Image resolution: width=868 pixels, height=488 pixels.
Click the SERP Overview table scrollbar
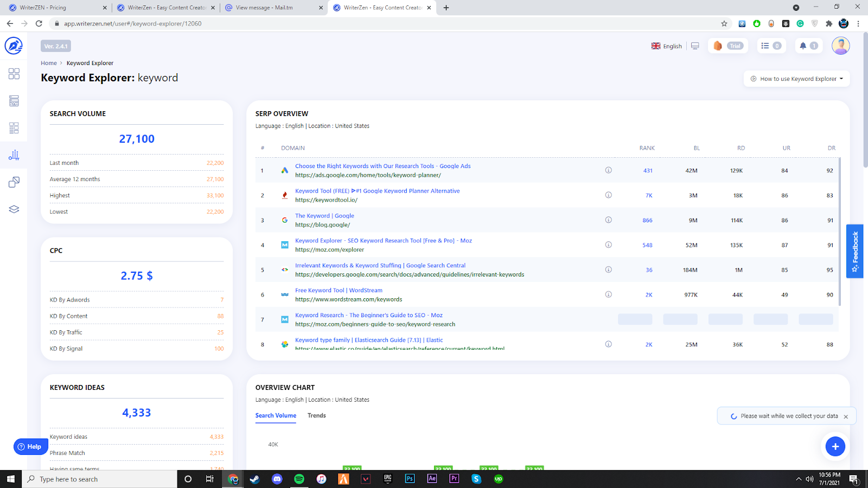[840, 232]
